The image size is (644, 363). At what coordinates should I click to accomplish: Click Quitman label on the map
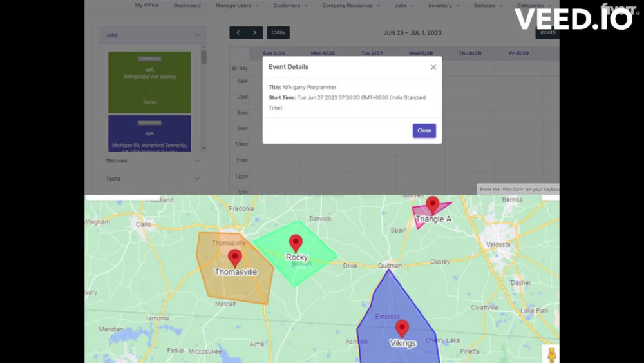pyautogui.click(x=390, y=266)
